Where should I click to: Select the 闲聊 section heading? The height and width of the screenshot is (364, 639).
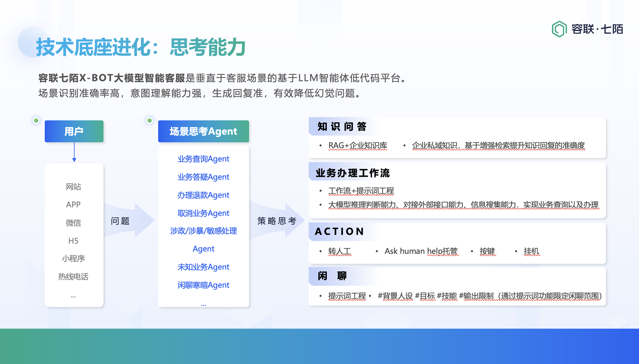pyautogui.click(x=332, y=275)
